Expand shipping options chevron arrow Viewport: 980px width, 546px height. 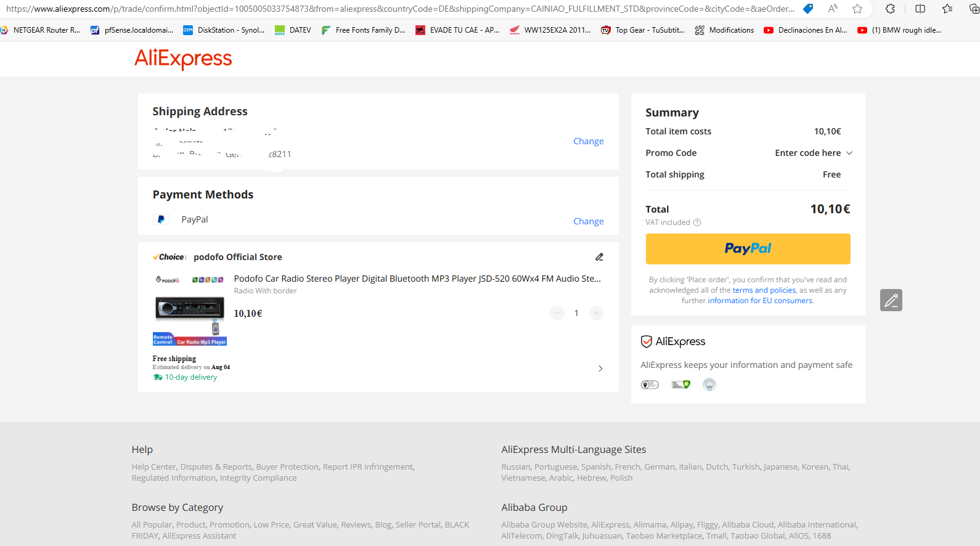coord(600,369)
